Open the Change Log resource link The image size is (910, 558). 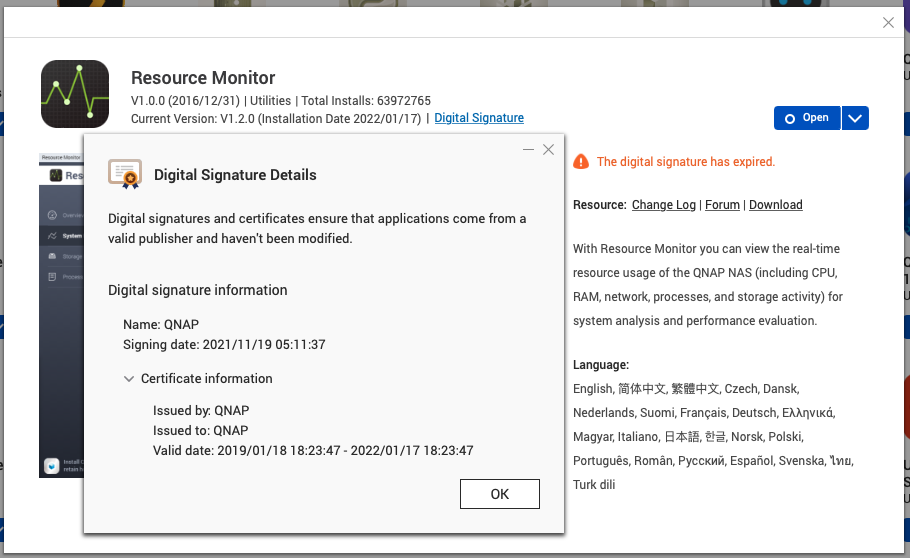tap(663, 205)
